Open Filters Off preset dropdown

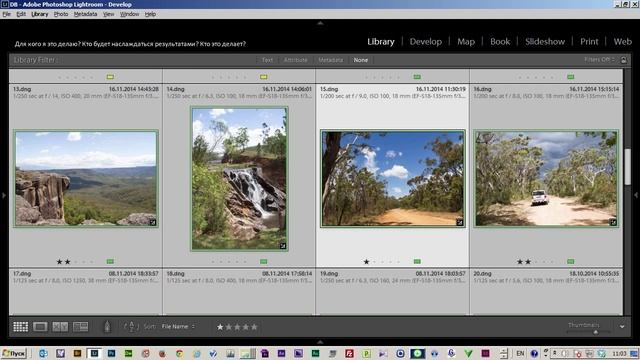click(x=599, y=60)
